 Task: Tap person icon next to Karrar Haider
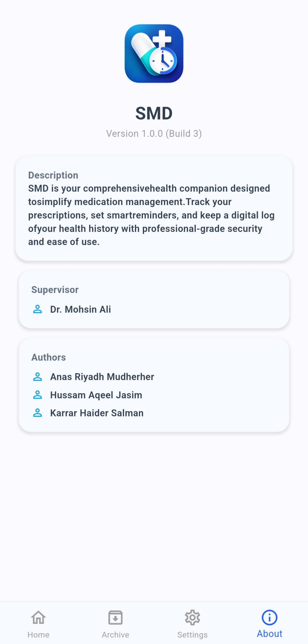click(38, 413)
